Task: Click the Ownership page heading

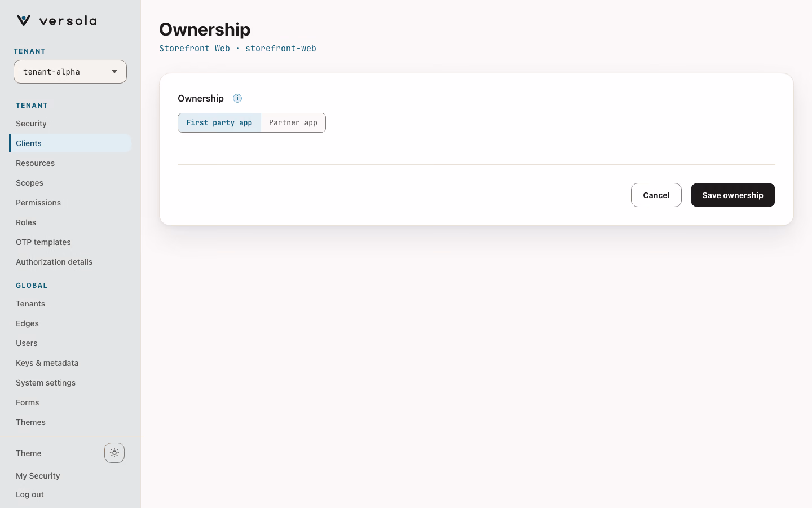Action: (205, 29)
